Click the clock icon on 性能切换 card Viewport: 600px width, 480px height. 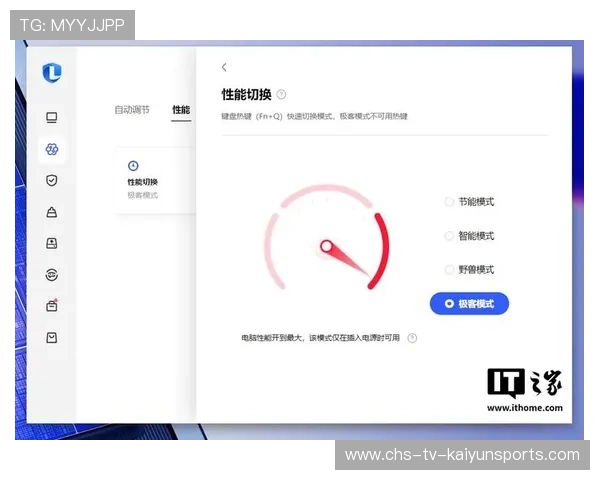(133, 166)
